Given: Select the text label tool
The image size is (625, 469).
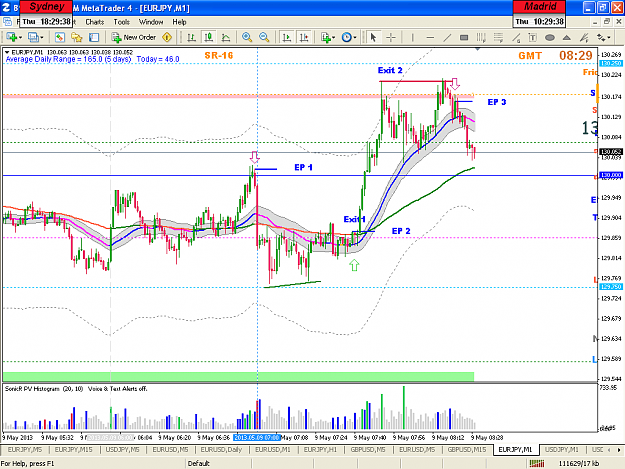Looking at the screenshot, I should 533,37.
